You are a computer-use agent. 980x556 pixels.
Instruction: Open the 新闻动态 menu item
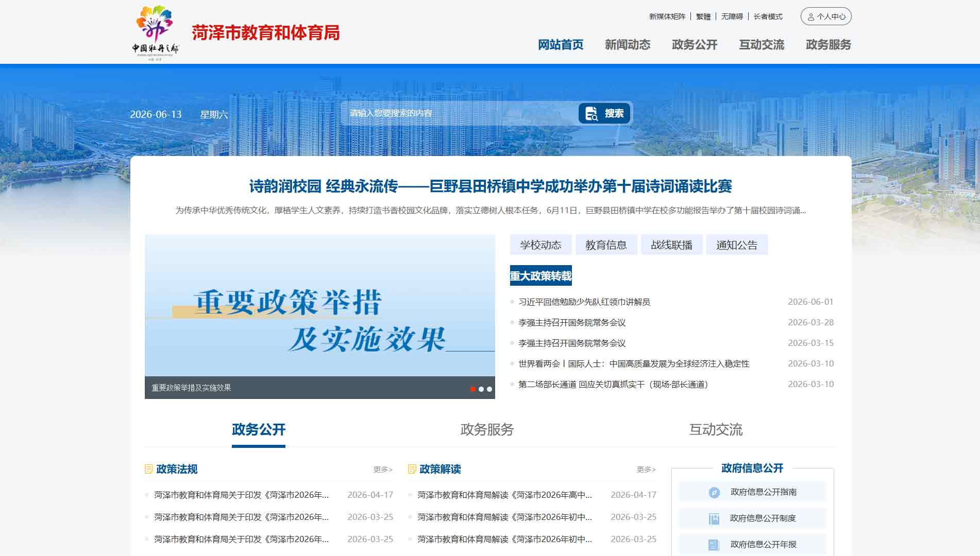[628, 45]
